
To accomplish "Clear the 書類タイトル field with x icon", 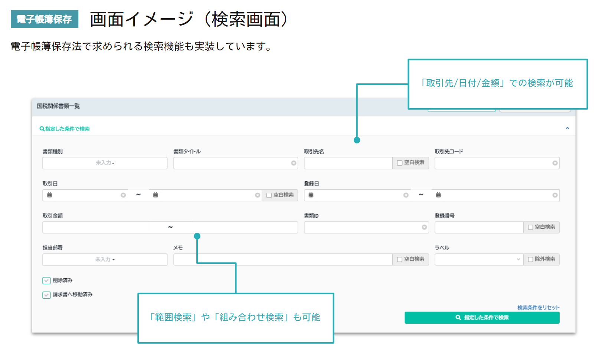I will pos(294,163).
